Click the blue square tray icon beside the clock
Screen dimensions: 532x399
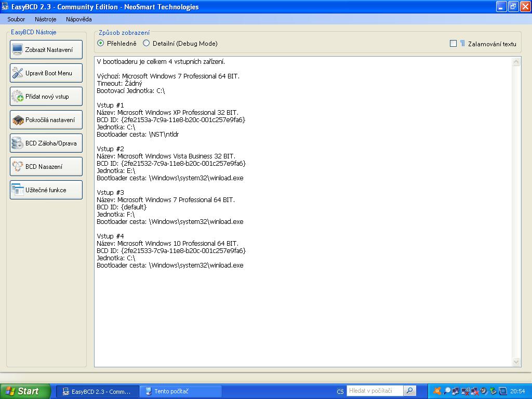point(503,391)
